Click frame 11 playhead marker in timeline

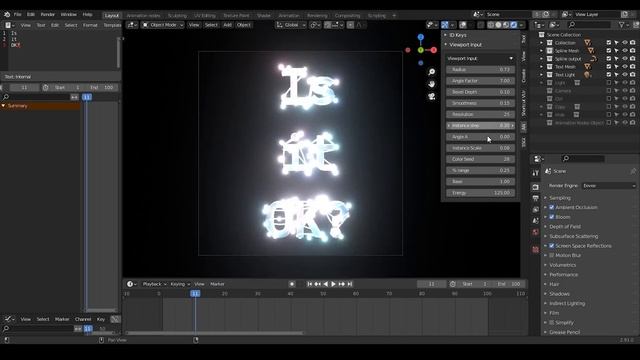195,293
